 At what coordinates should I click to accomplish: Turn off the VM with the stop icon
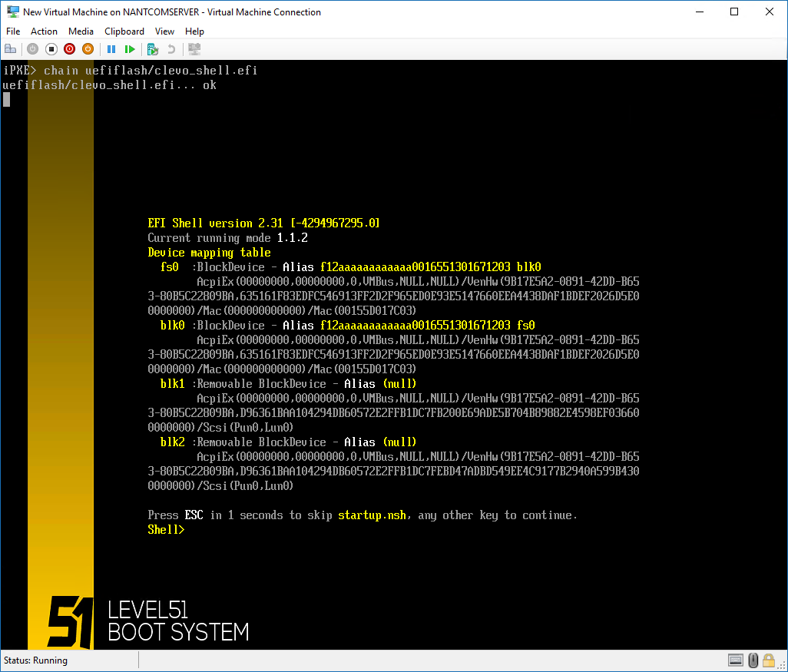tap(51, 49)
